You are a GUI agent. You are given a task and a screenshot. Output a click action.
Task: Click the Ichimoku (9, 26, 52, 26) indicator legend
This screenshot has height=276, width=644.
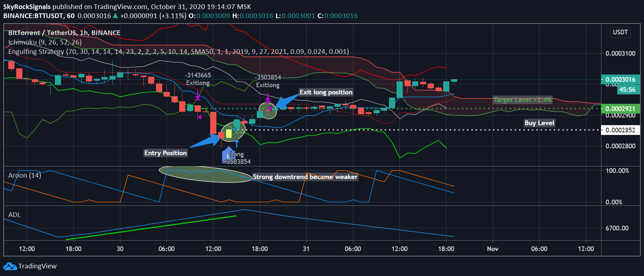tap(45, 42)
